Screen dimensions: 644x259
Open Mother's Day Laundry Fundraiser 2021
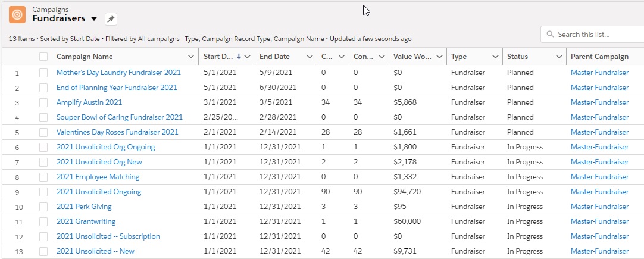click(x=118, y=73)
